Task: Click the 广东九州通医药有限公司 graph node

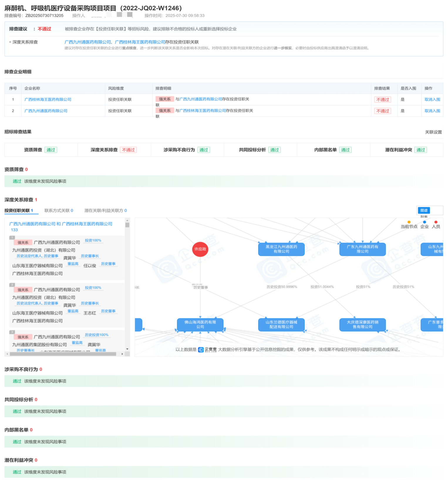Action: pos(362,249)
